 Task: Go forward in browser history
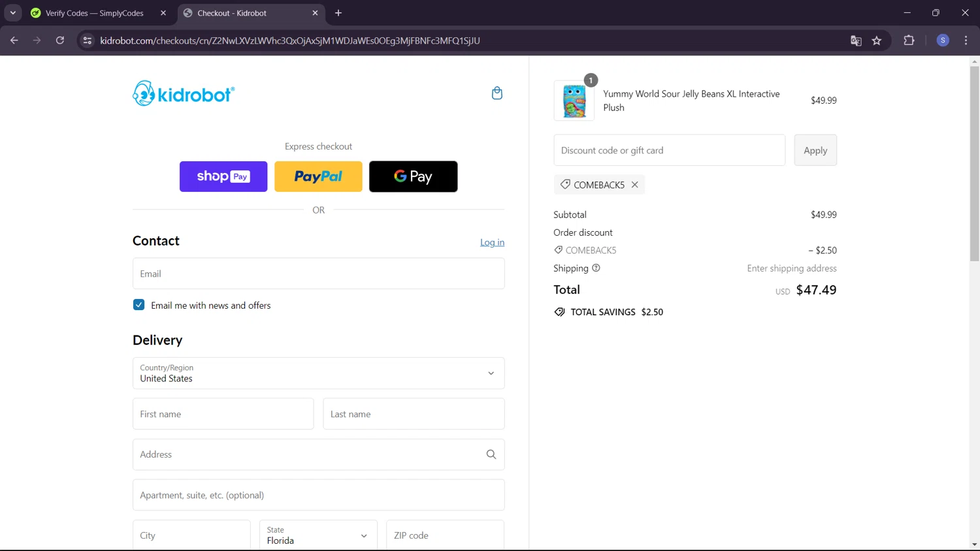[x=37, y=40]
